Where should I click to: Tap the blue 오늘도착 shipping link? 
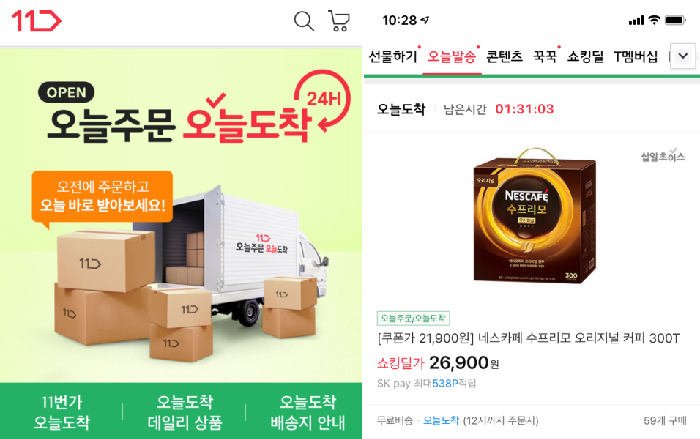441,420
